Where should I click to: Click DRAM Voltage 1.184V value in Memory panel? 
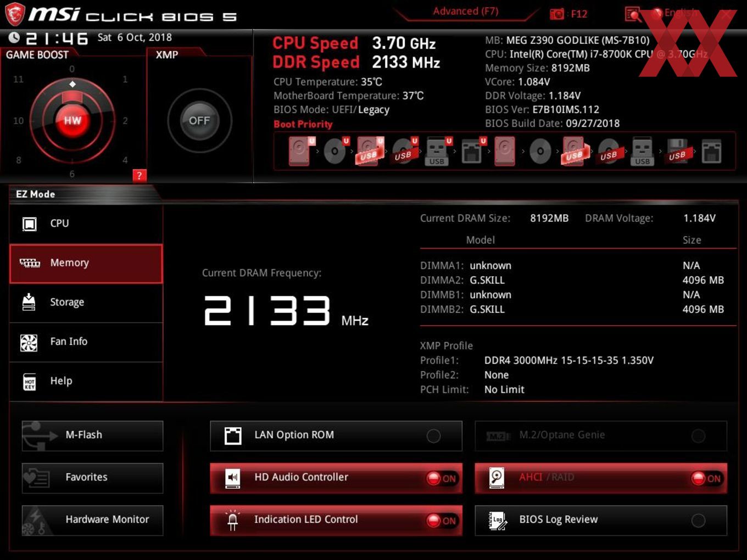pos(700,219)
